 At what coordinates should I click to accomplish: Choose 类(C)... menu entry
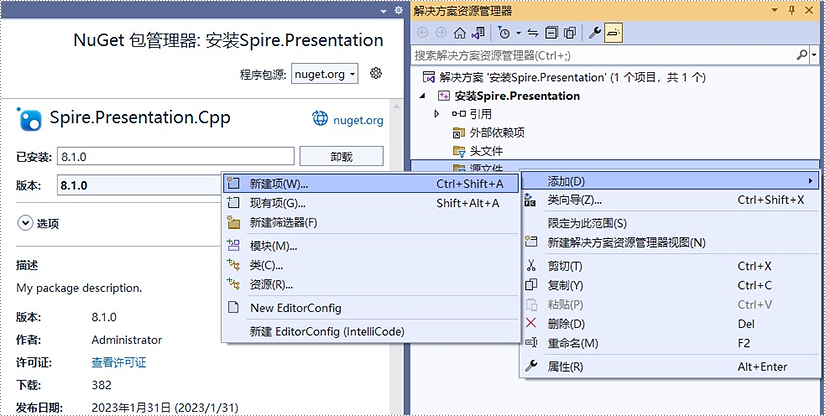pyautogui.click(x=370, y=266)
